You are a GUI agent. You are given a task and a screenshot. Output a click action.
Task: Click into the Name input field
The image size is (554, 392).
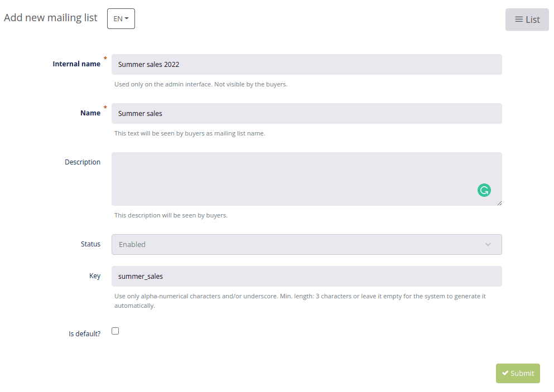(x=307, y=113)
